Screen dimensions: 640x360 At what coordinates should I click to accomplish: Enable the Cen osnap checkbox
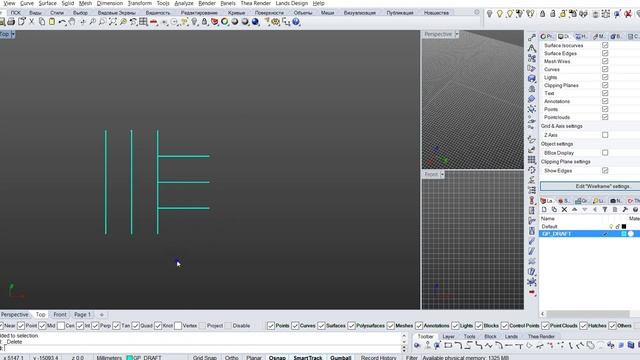tap(61, 326)
